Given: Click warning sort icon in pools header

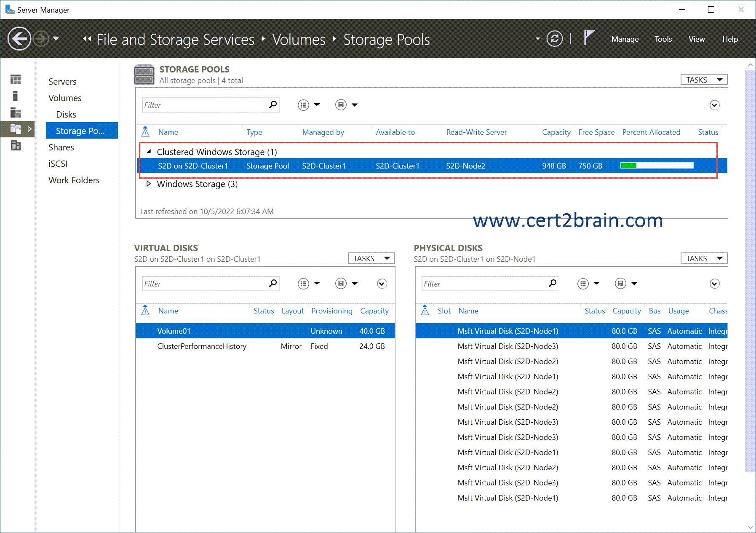Looking at the screenshot, I should (145, 132).
